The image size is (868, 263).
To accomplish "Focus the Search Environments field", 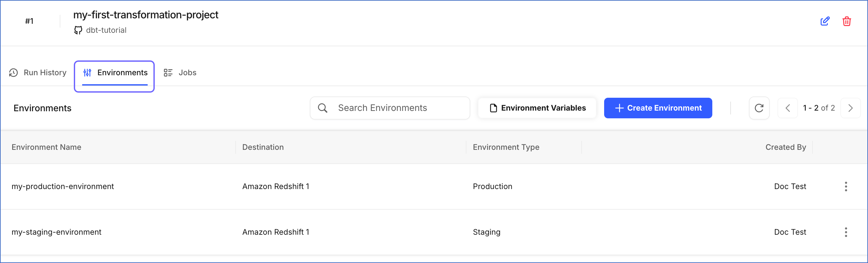I will tap(390, 108).
